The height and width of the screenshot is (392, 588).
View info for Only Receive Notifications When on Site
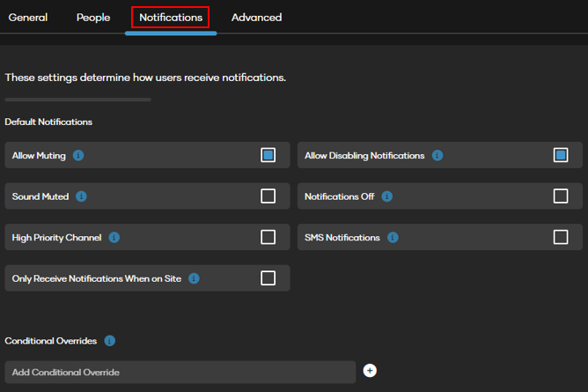194,278
